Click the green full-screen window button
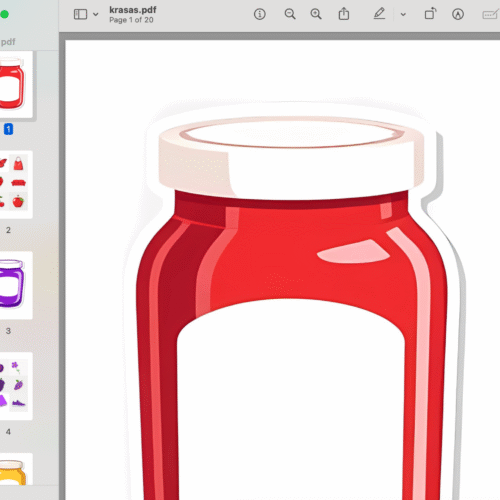Image resolution: width=500 pixels, height=500 pixels. pyautogui.click(x=4, y=14)
